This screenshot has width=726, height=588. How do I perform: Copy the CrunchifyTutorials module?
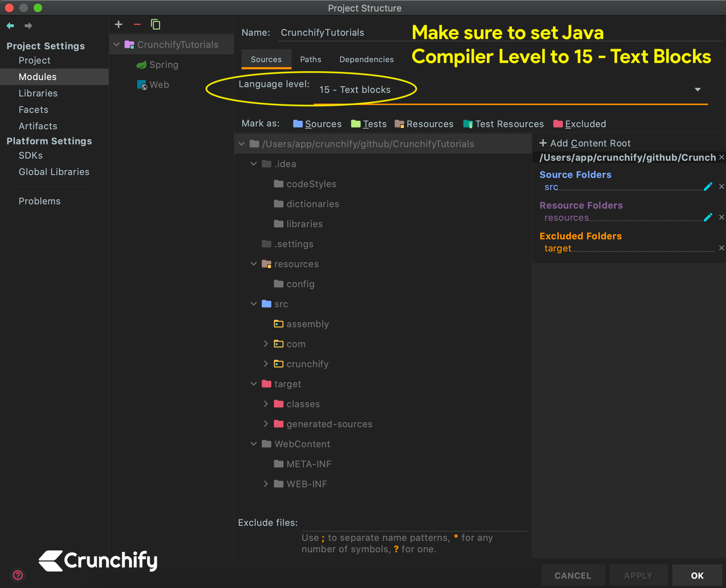156,24
